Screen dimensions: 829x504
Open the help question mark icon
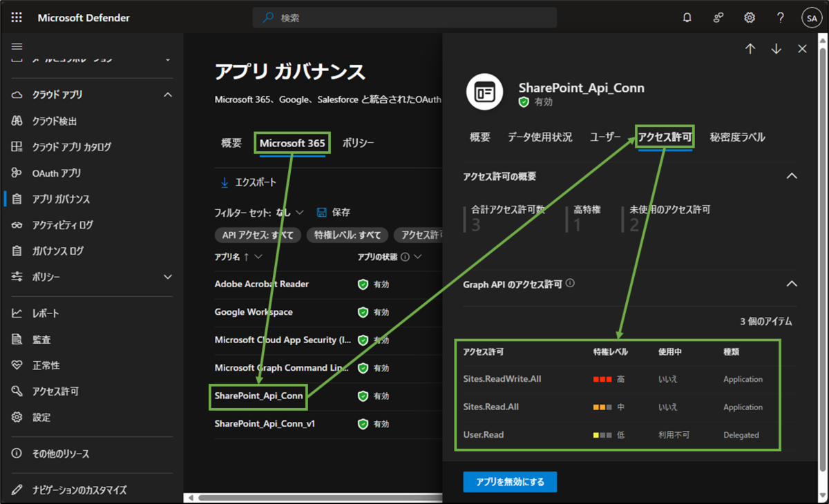780,18
